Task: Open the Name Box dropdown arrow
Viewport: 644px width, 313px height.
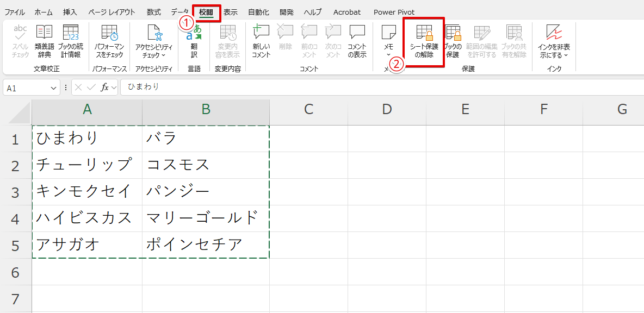Action: pos(54,87)
